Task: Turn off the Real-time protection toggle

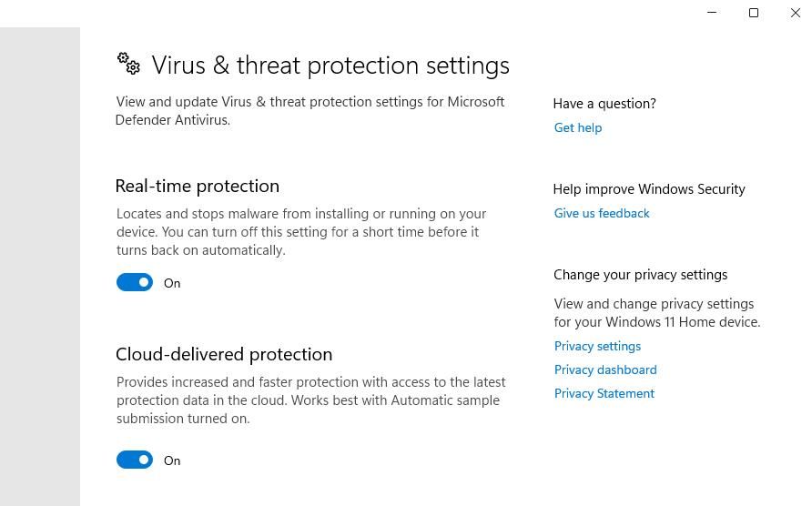Action: (x=135, y=283)
